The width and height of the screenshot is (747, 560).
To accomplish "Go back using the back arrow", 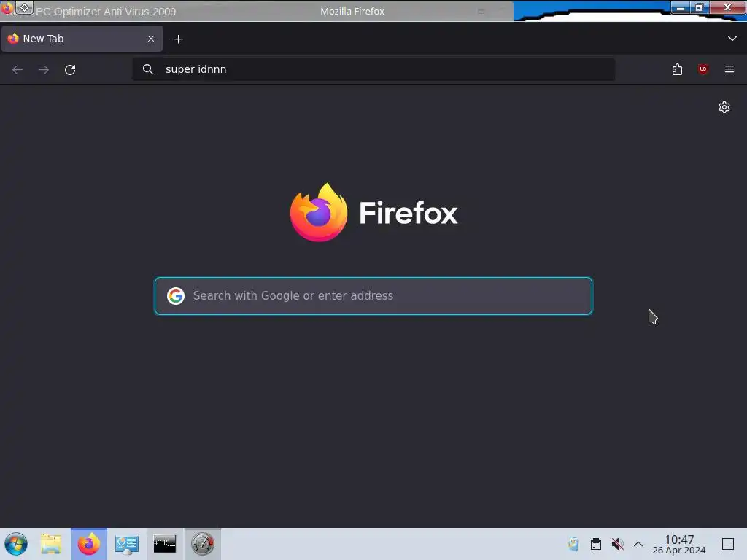I will (x=18, y=70).
